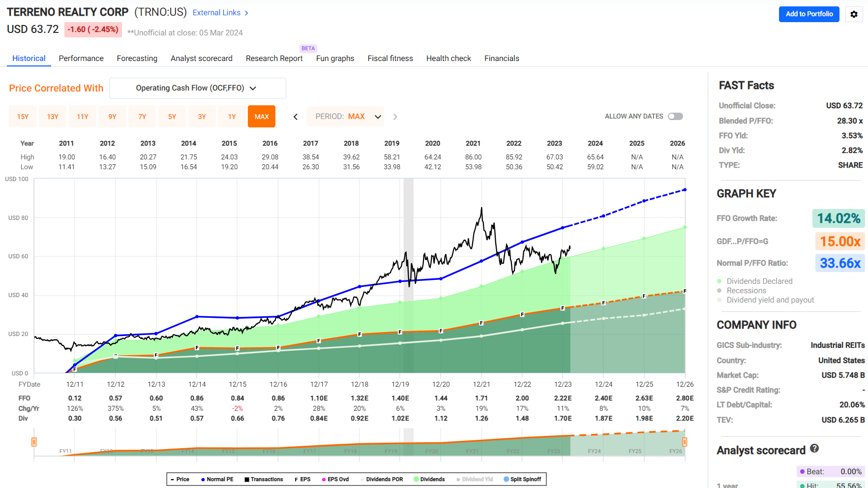
Task: Go to previous period with left chevron
Action: pos(296,117)
